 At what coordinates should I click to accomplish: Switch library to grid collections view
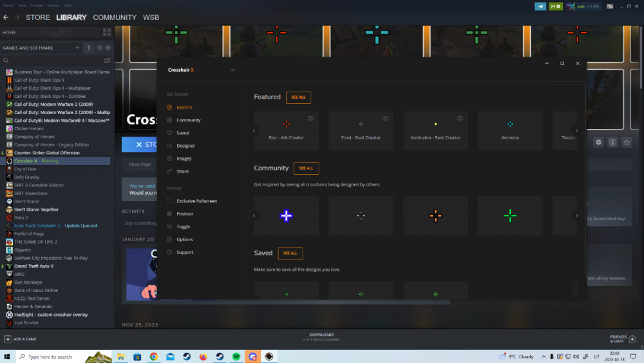pyautogui.click(x=107, y=32)
